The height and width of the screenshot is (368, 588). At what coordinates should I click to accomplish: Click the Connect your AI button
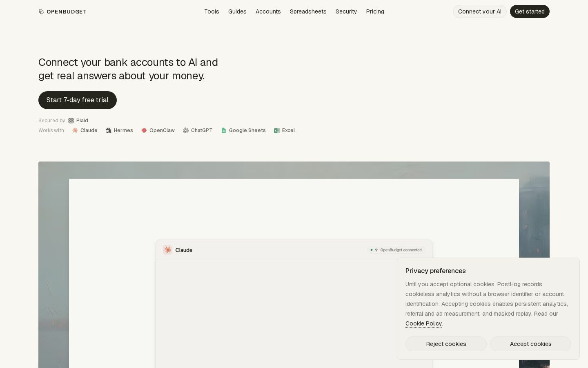(480, 11)
